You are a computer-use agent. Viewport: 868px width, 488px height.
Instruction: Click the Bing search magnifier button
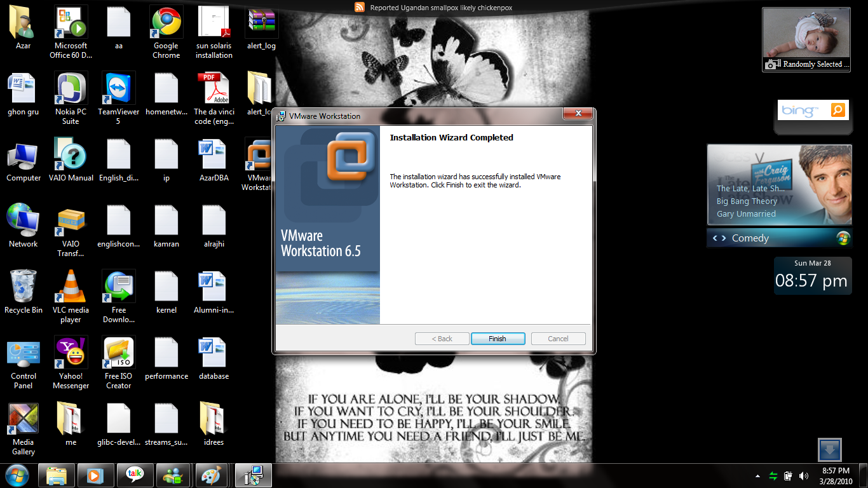pos(839,110)
